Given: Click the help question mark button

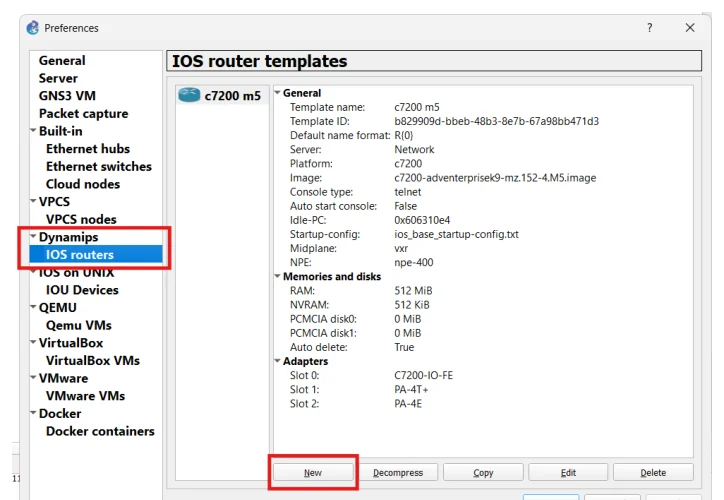Looking at the screenshot, I should click(x=650, y=28).
